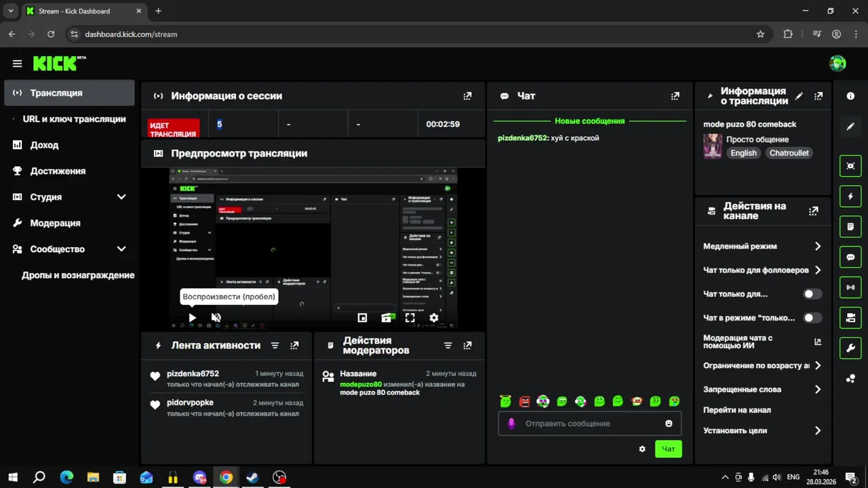Pop out the Stream Info panel

coord(818,96)
